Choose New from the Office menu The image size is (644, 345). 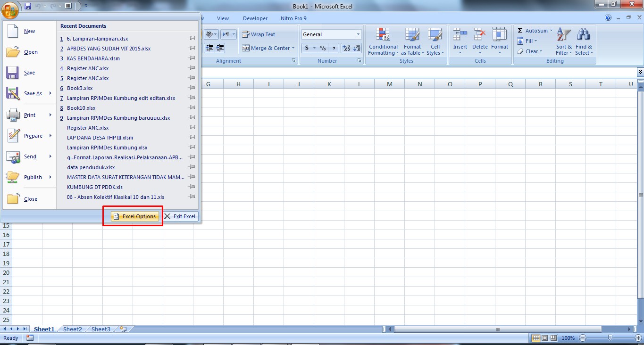click(x=29, y=31)
